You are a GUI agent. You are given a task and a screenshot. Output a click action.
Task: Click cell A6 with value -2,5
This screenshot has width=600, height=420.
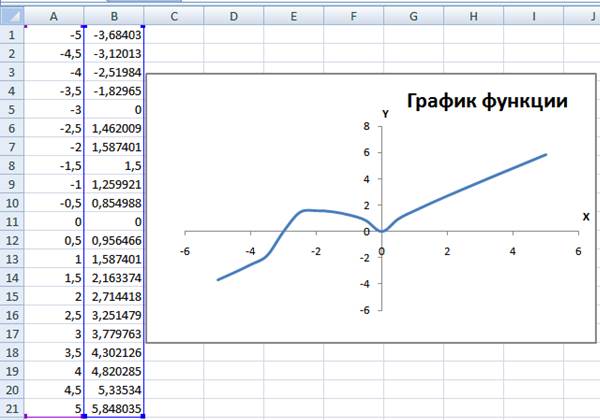point(54,129)
